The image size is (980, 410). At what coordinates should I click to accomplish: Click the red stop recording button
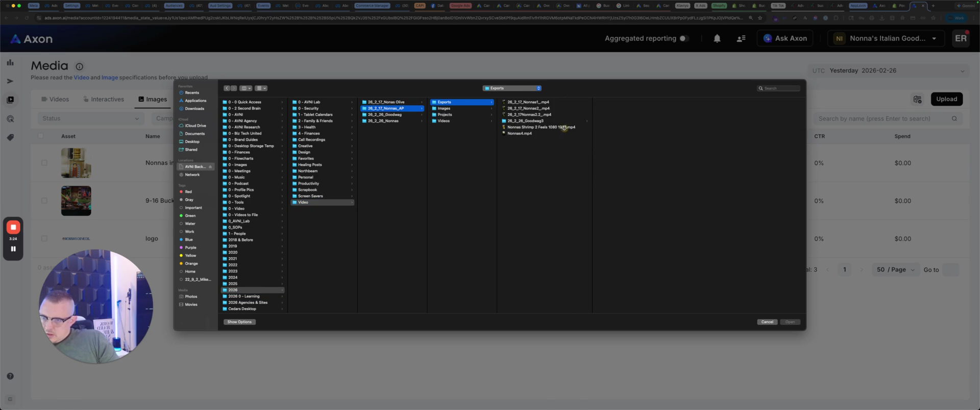point(13,227)
